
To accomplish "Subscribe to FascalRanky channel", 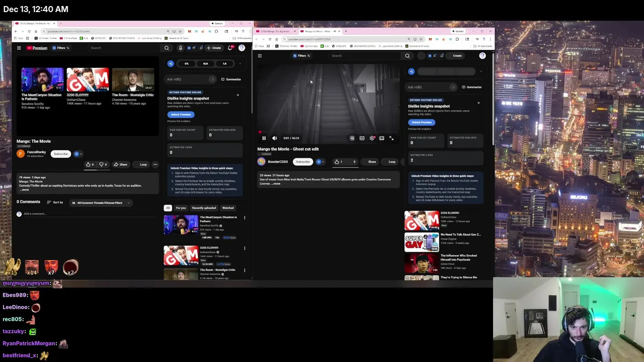I will [61, 154].
